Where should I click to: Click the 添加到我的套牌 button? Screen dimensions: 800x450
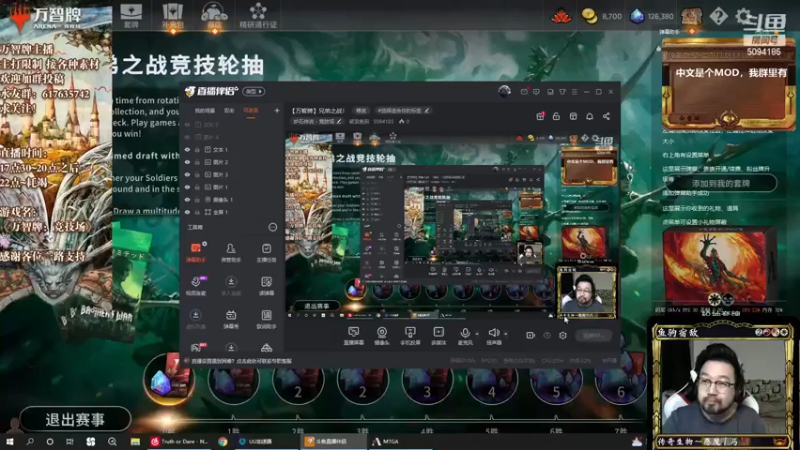click(x=720, y=183)
